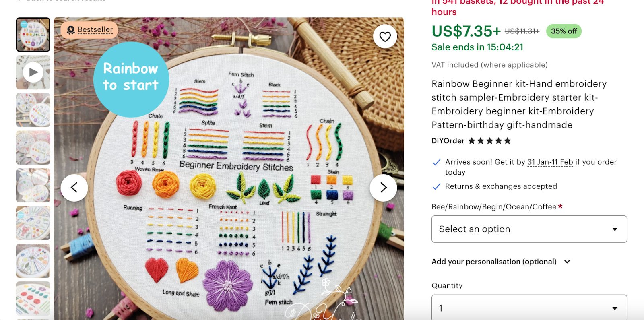Screen dimensions: 644x320
Task: Click the Bestseller badge icon
Action: (70, 29)
